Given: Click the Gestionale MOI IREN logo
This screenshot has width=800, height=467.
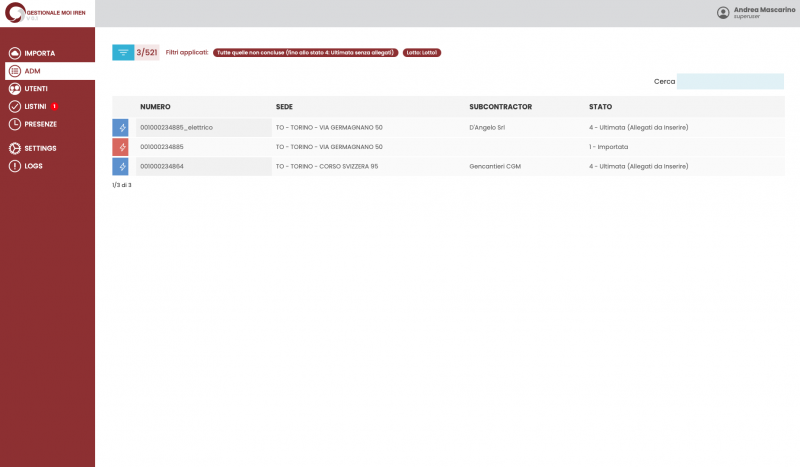Looking at the screenshot, I should 47,13.
